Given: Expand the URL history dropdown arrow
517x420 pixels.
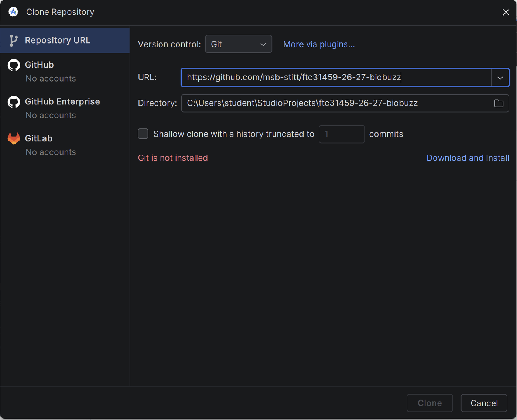Looking at the screenshot, I should (500, 78).
